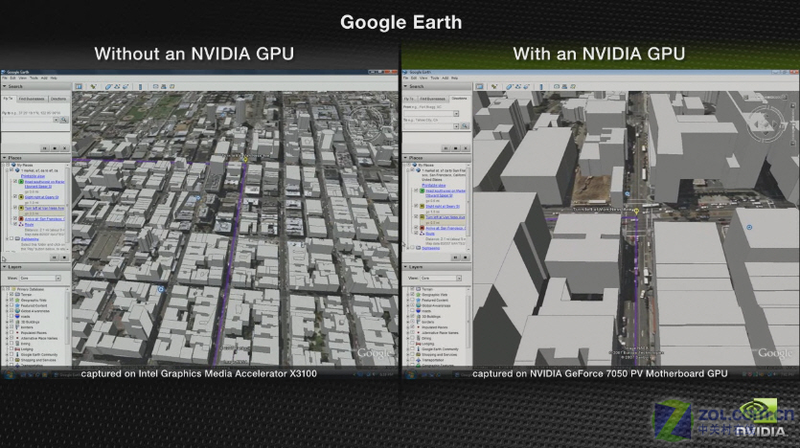Click Geary St direction link in left Places
800x448 pixels.
(x=42, y=197)
